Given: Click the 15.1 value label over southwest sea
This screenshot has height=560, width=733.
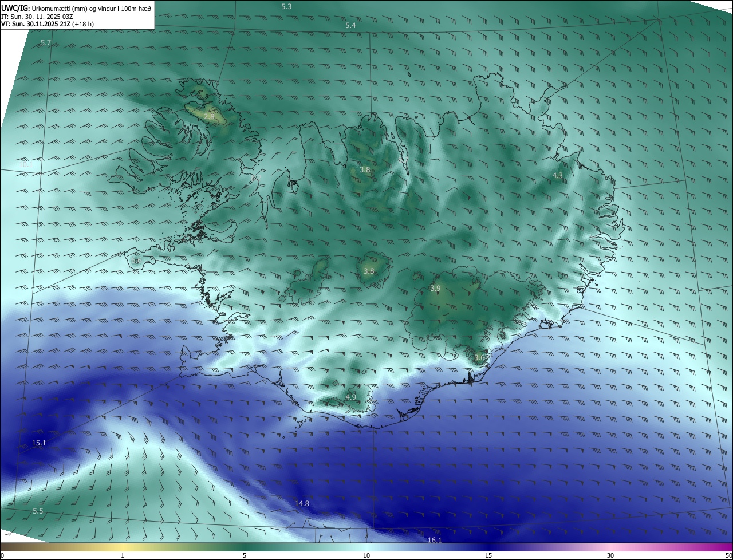Looking at the screenshot, I should click(x=39, y=443).
